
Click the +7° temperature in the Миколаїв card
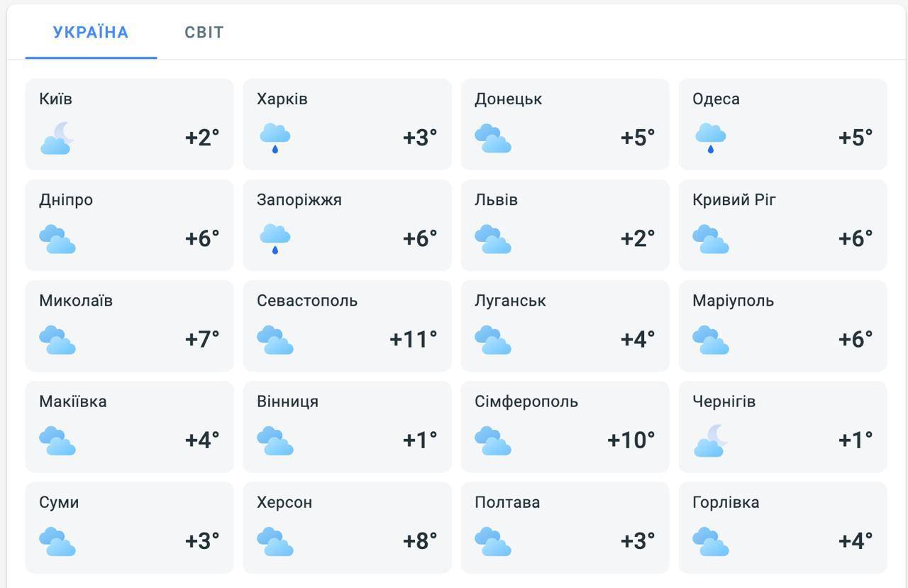tap(202, 339)
